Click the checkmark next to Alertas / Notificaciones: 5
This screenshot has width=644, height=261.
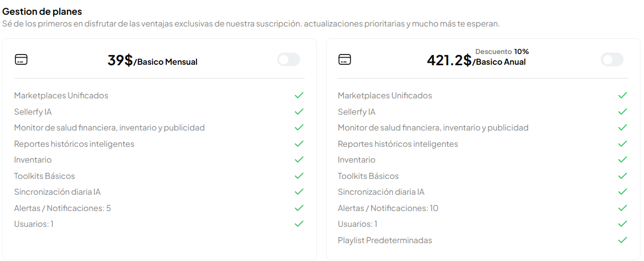[299, 208]
